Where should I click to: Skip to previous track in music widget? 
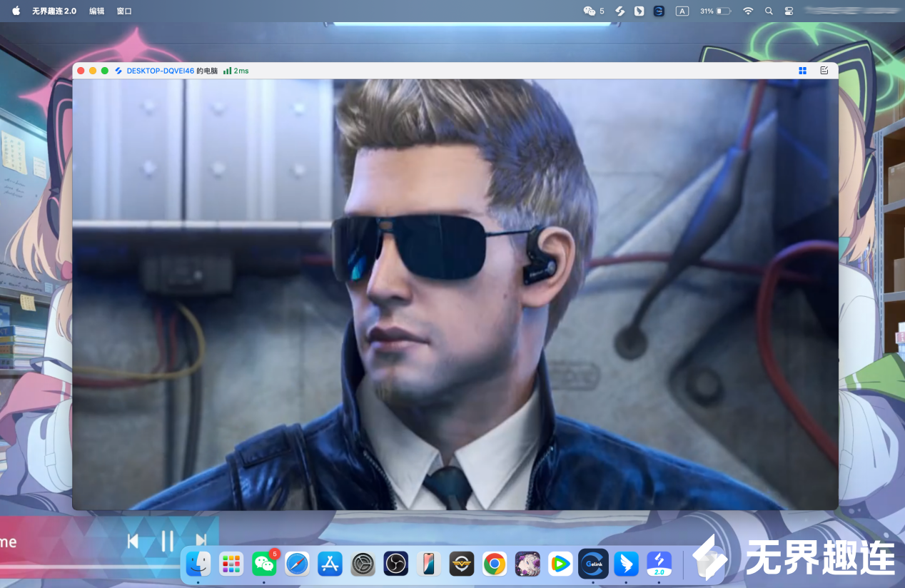point(133,541)
